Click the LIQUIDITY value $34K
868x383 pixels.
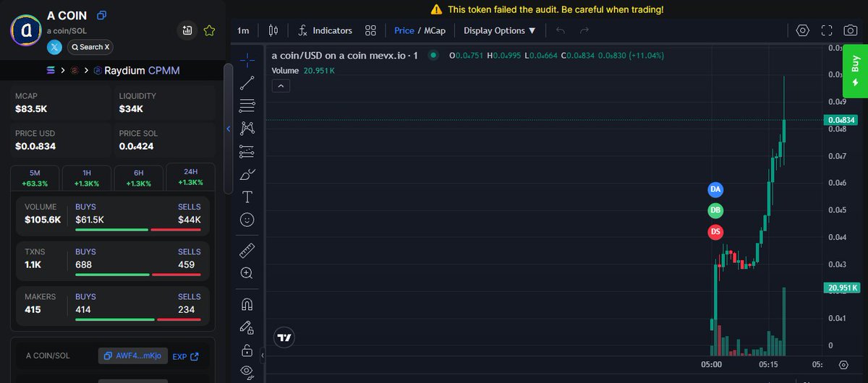(x=131, y=109)
